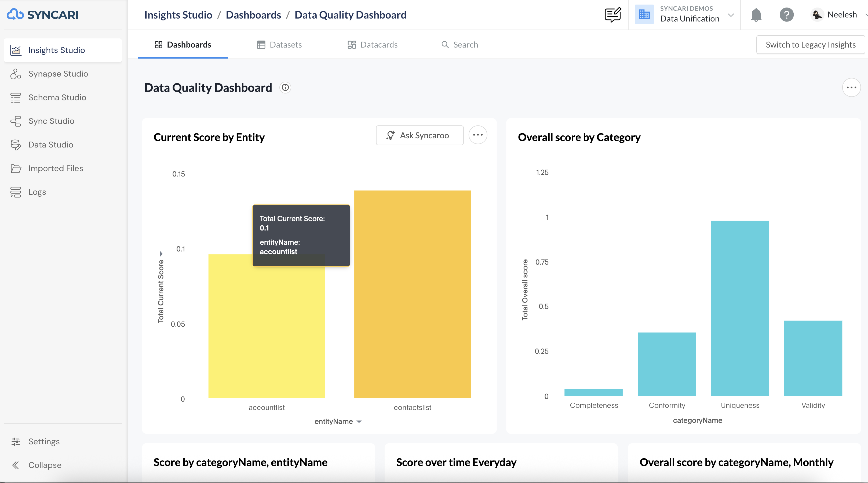868x483 pixels.
Task: Click 'Overall score by categoryName, Monthly' title
Action: (x=736, y=462)
